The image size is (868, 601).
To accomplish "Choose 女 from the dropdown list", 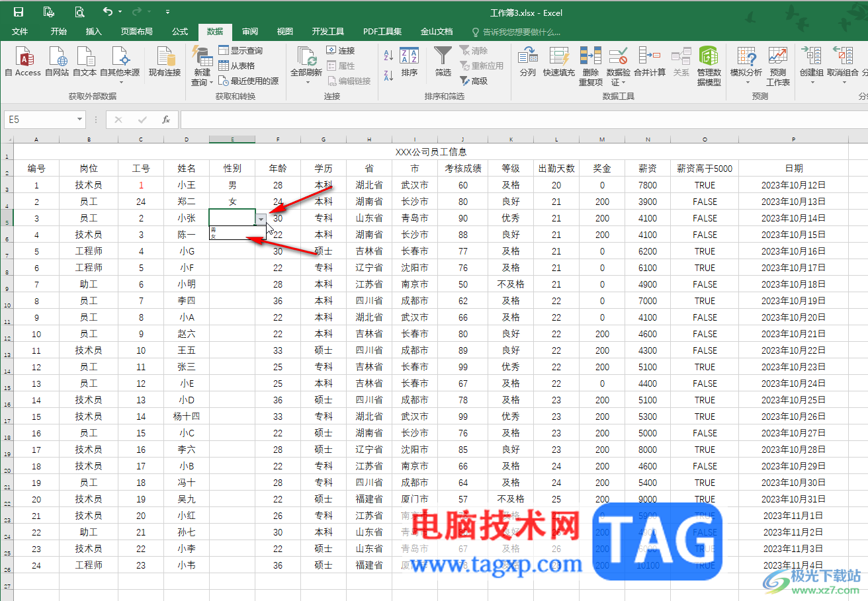I will (237, 235).
